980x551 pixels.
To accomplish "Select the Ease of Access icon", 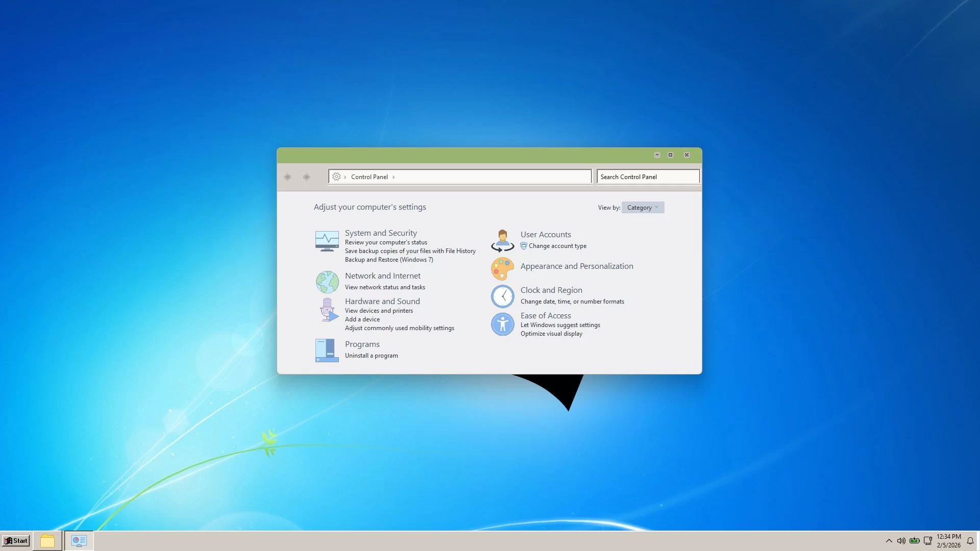I will 502,324.
